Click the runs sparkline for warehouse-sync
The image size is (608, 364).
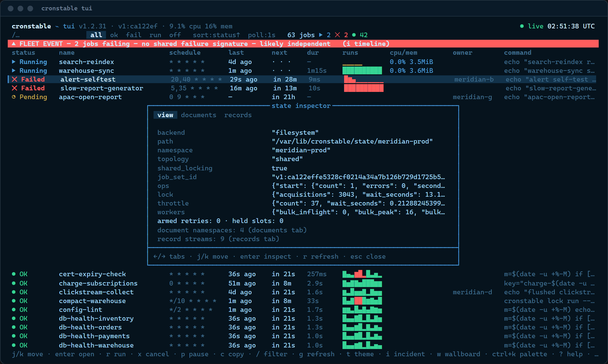click(362, 70)
